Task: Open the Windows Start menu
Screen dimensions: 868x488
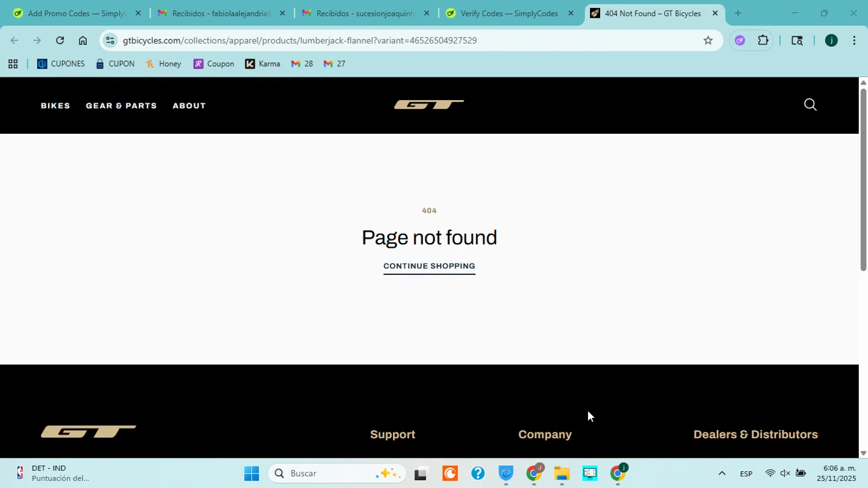Action: 252,474
